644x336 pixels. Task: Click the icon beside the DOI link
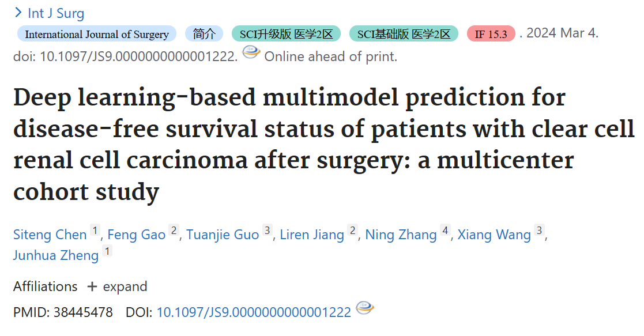coord(364,308)
